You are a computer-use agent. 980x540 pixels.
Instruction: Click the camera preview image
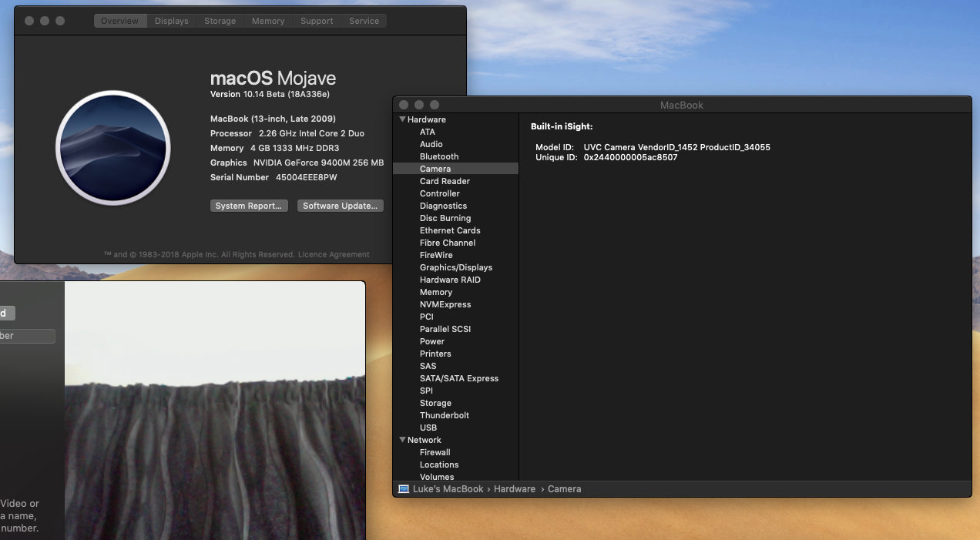[x=214, y=411]
